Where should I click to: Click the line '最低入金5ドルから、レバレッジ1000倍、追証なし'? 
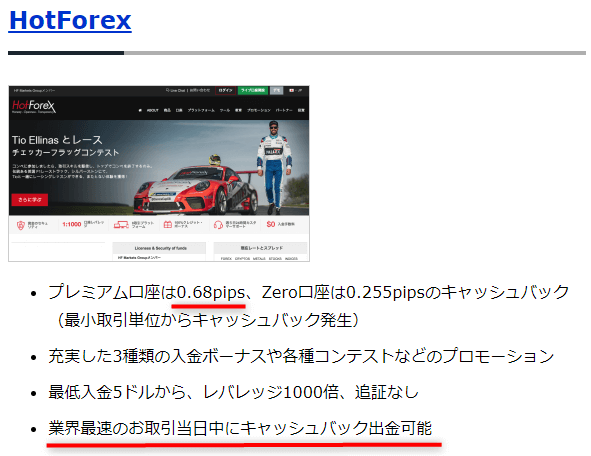tap(233, 392)
